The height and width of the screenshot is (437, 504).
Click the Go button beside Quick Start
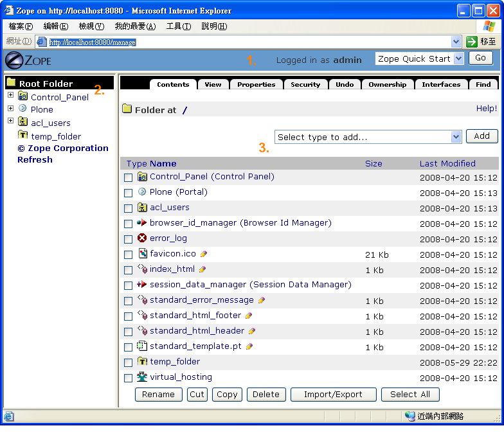point(480,58)
